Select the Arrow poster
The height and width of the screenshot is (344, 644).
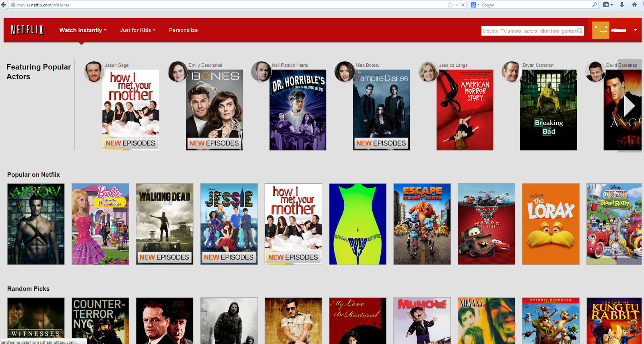coord(36,224)
